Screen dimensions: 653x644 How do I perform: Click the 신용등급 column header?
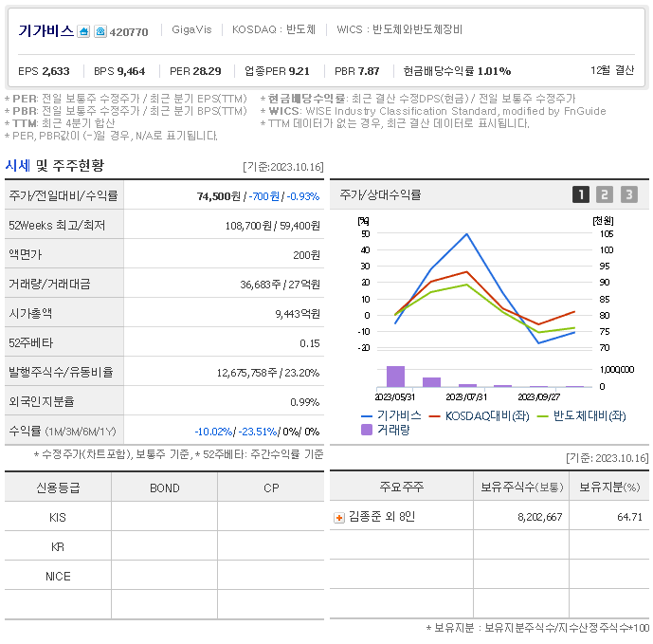pos(58,488)
